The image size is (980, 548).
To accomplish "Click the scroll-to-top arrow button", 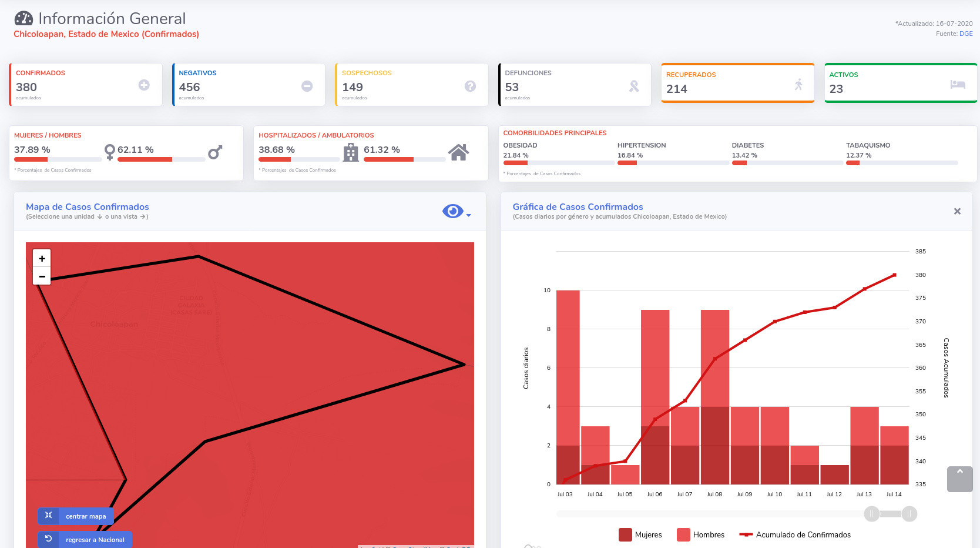I will coord(959,479).
